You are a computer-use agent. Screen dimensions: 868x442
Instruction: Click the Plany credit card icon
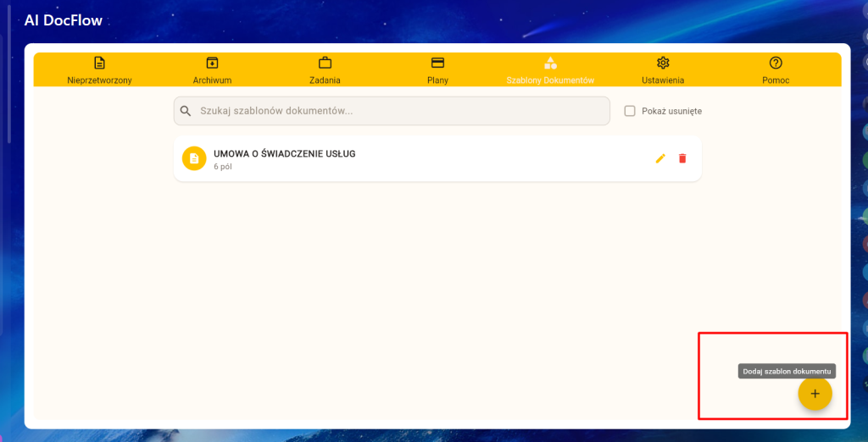pos(437,64)
